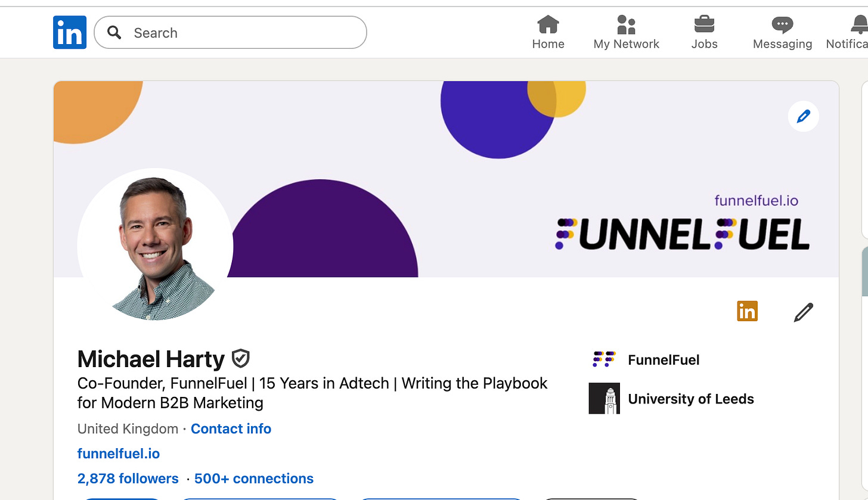Screen dimensions: 868x500
Task: Click the University of Leeds logo icon
Action: (x=604, y=398)
